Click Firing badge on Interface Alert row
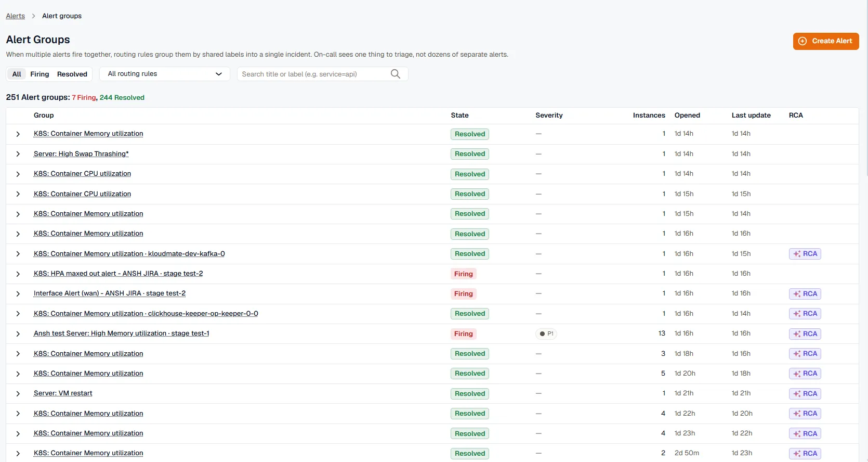Viewport: 868px width, 462px height. pos(464,294)
